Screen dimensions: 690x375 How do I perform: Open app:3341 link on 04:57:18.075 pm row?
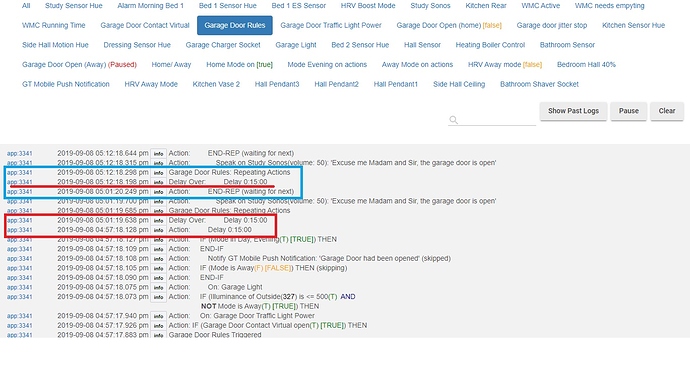tap(19, 287)
